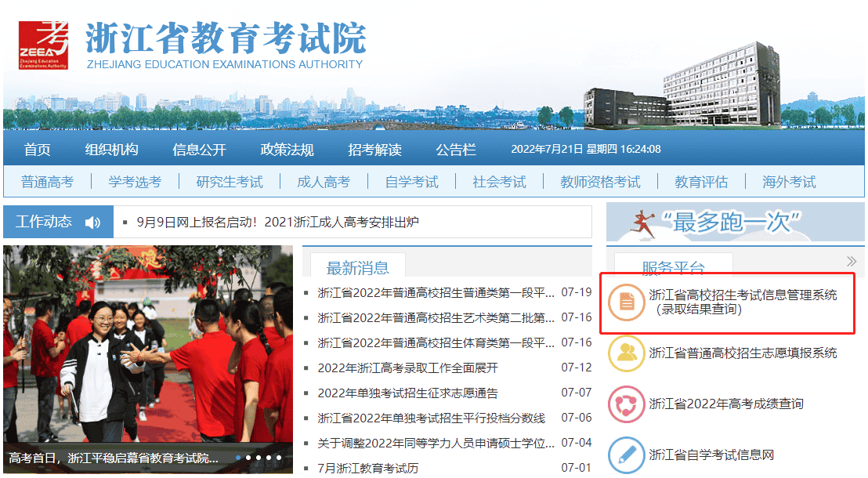Open news 浙江省2022年普通高校招生艺术类第二批第...
Screen dimensions: 868x478
click(x=436, y=317)
